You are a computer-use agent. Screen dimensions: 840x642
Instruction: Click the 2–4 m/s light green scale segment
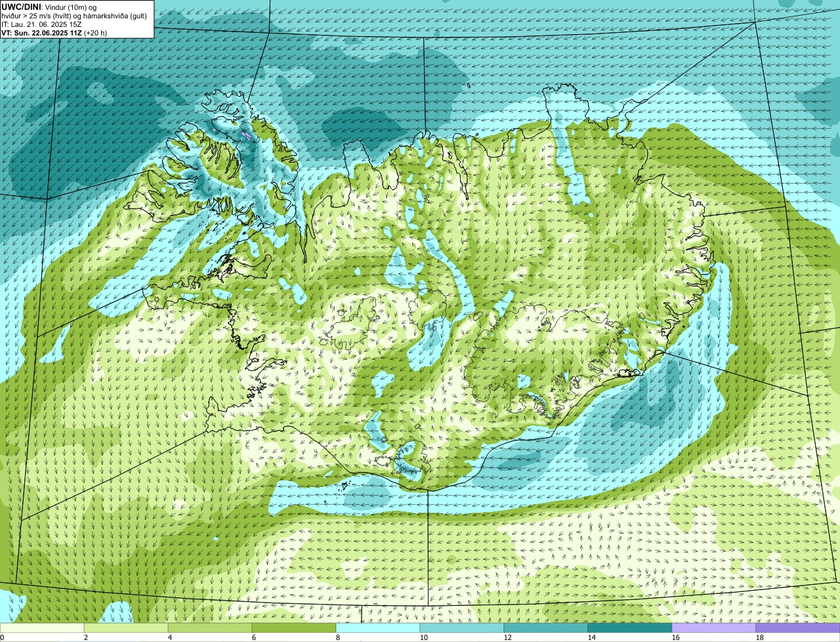click(126, 628)
